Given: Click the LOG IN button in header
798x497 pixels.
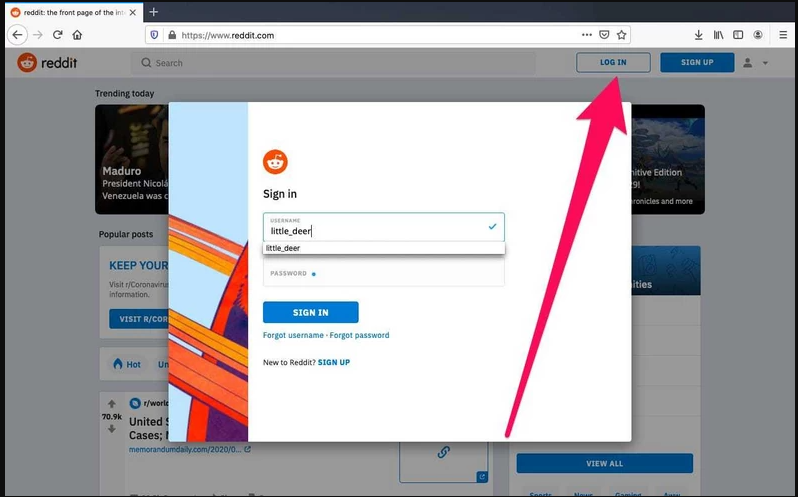Looking at the screenshot, I should [x=613, y=63].
